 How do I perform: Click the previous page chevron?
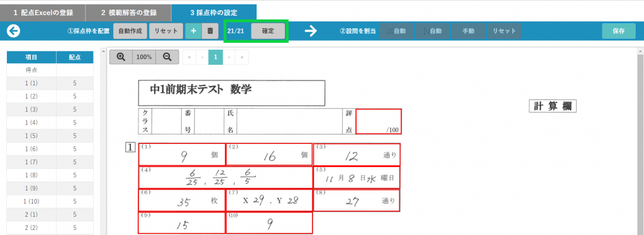click(203, 57)
